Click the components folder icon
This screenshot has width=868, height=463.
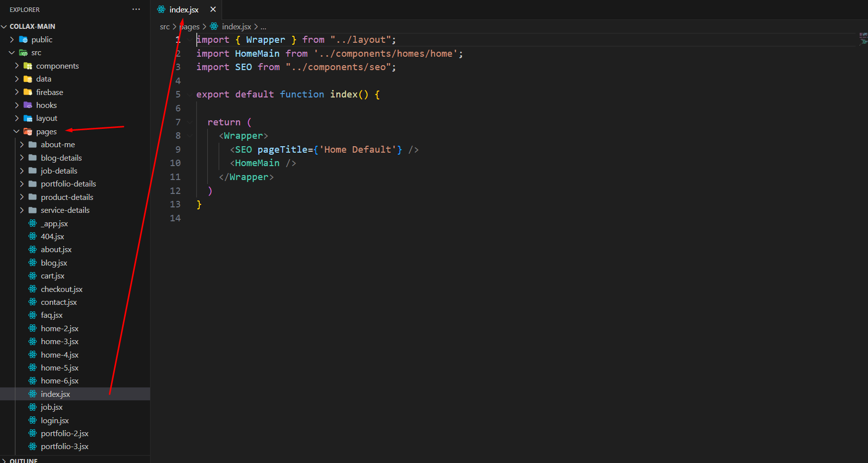[x=28, y=66]
